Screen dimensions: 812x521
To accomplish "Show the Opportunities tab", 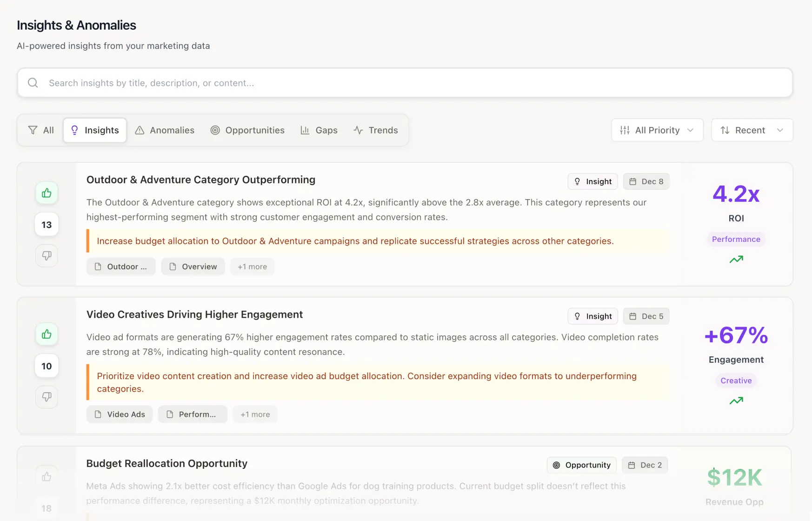I will [247, 130].
